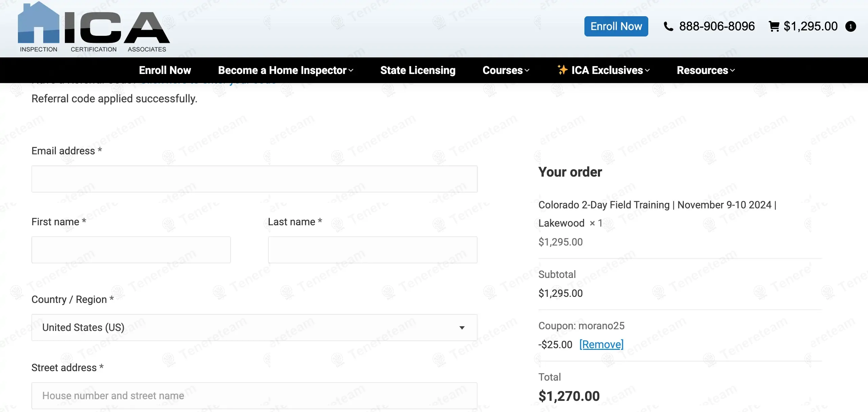
Task: Expand the Courses dropdown menu
Action: click(506, 70)
